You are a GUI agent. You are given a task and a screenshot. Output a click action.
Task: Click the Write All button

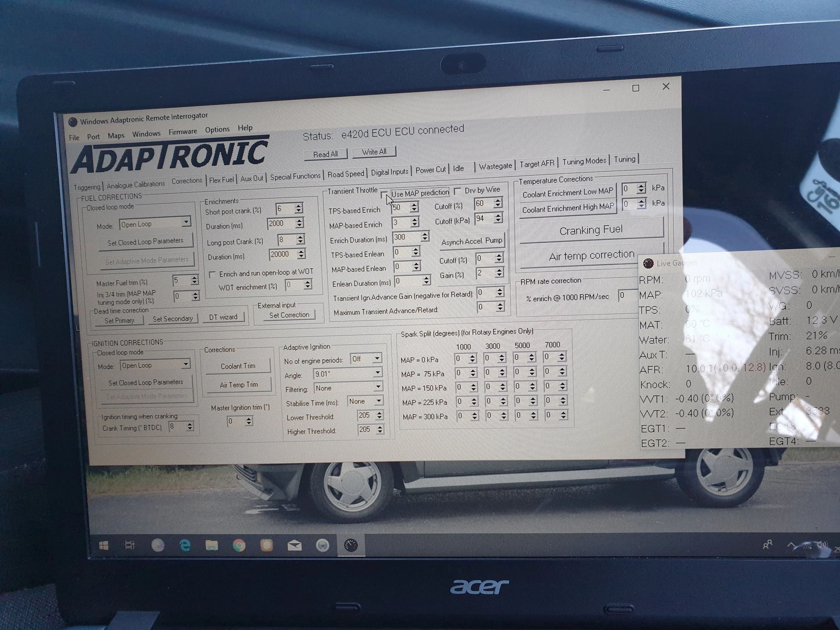click(x=374, y=152)
